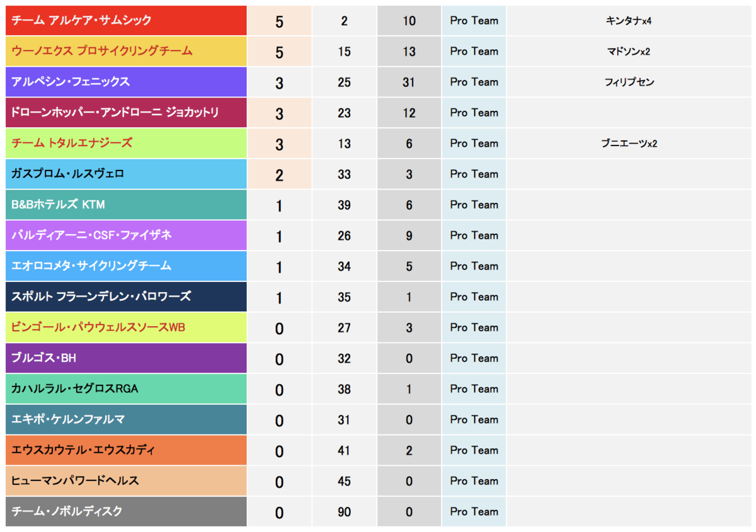Click the ビンゴール・パウウェルスソースWB team cell
Screen dimensions: 756x532
pos(126,327)
